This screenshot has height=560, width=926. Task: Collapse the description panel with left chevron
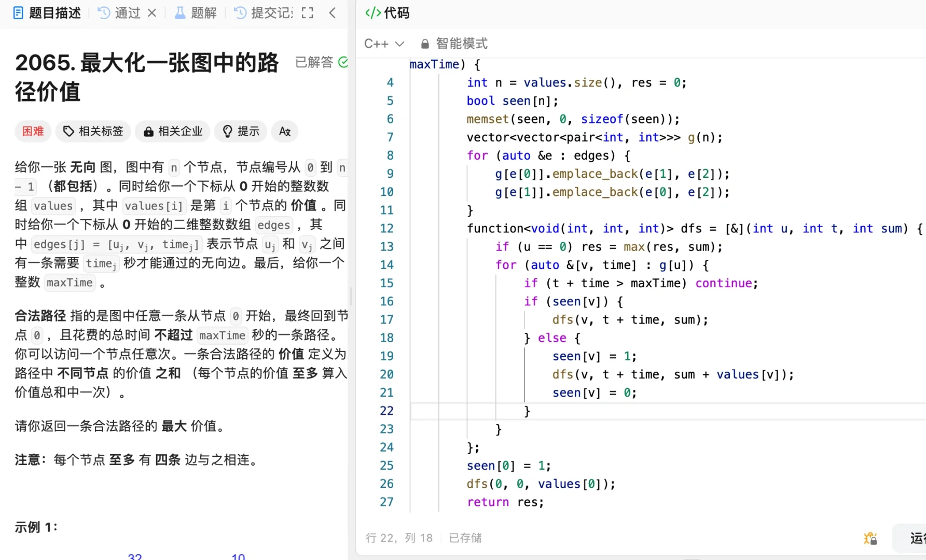tap(333, 13)
